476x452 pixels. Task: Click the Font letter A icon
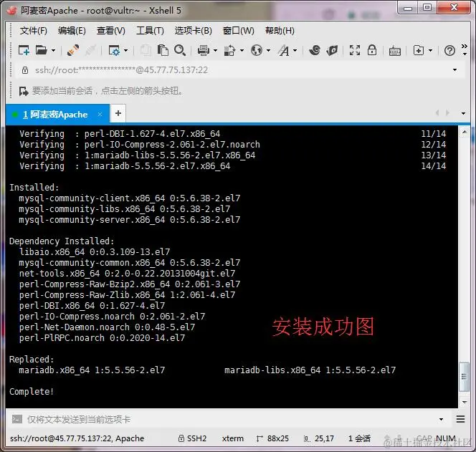point(284,50)
